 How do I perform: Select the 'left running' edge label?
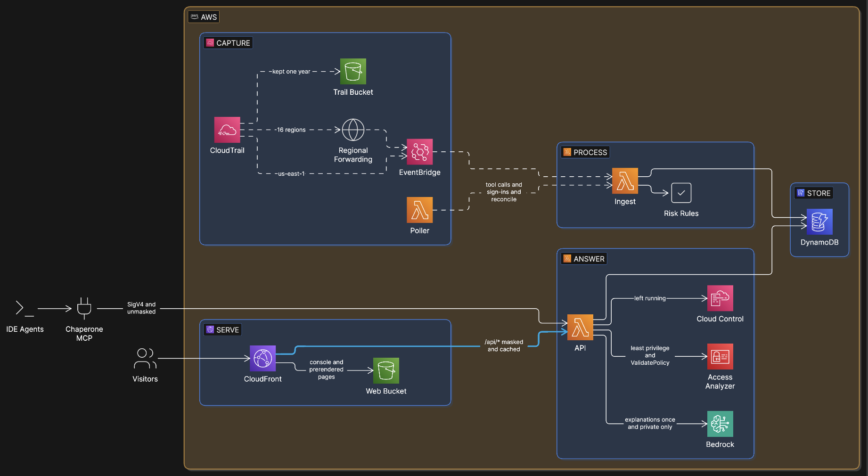point(650,298)
